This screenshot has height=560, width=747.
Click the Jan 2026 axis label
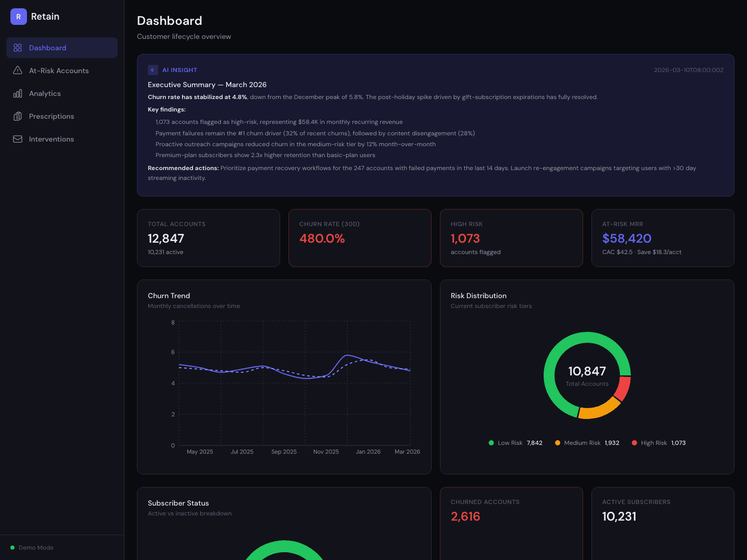(368, 452)
